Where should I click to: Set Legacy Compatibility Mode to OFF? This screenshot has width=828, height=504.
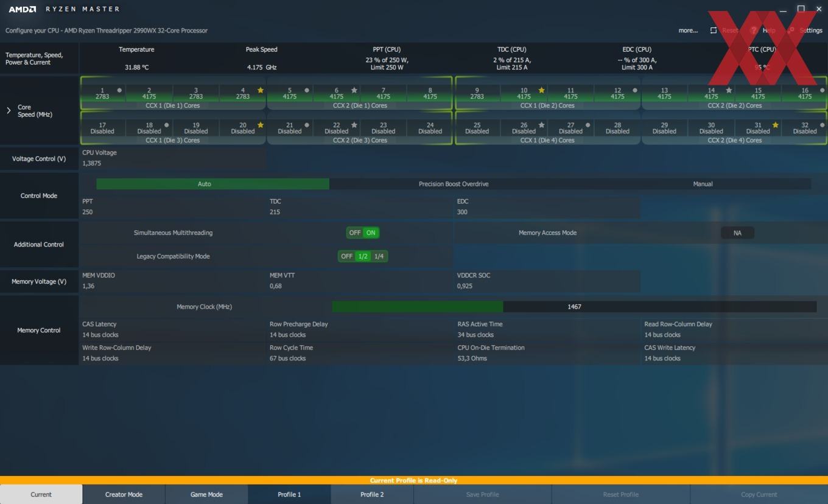(346, 256)
